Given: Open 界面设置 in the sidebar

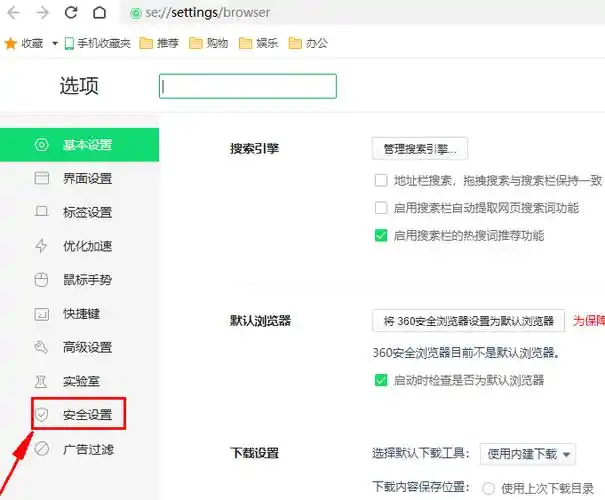Looking at the screenshot, I should 86,179.
